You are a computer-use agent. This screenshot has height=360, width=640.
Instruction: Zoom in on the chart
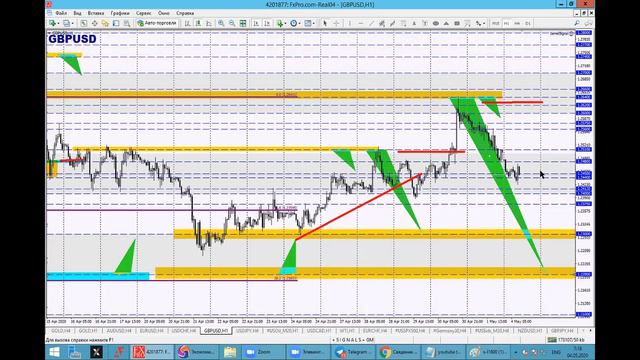point(221,23)
